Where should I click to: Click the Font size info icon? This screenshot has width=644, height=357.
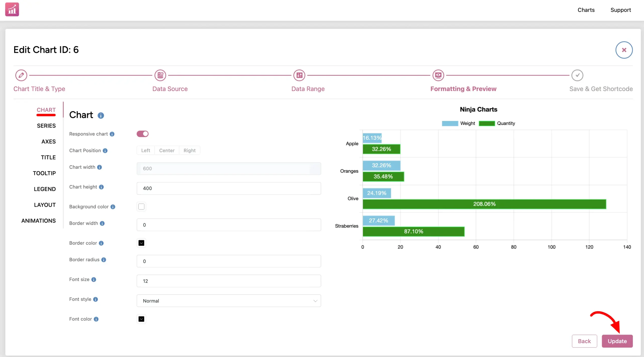(x=94, y=280)
